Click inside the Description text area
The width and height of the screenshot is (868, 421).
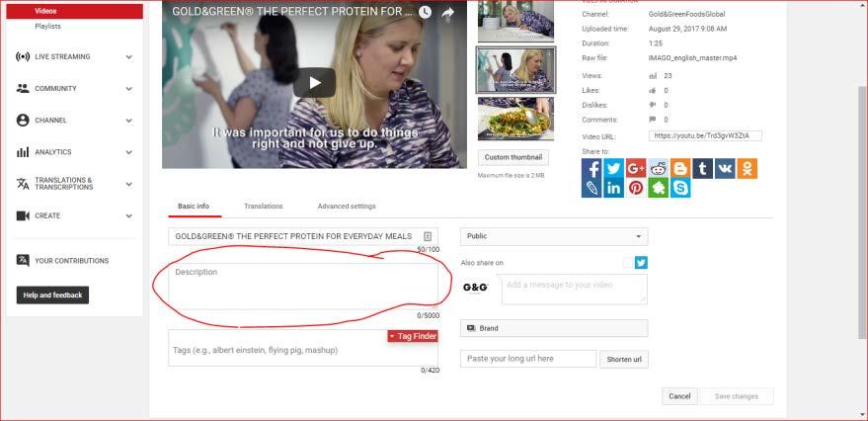tap(303, 287)
